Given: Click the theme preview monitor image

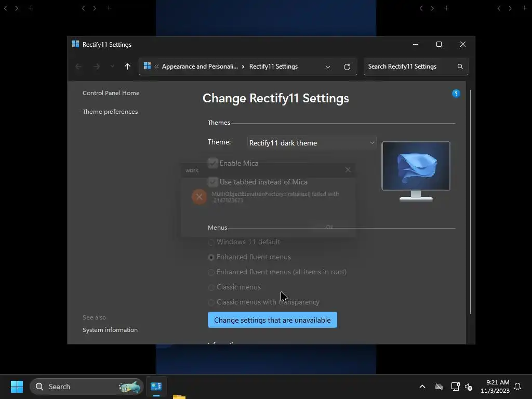Looking at the screenshot, I should [x=416, y=171].
